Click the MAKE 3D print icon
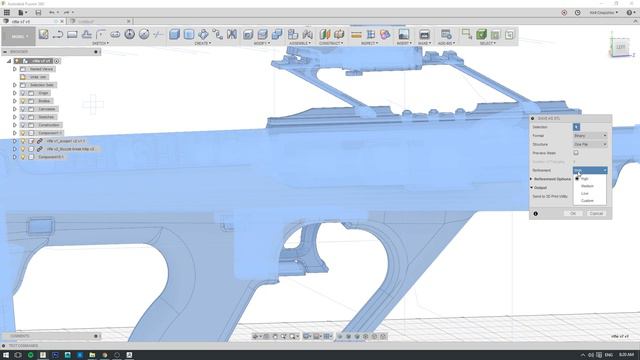This screenshot has height=360, width=640. click(424, 34)
